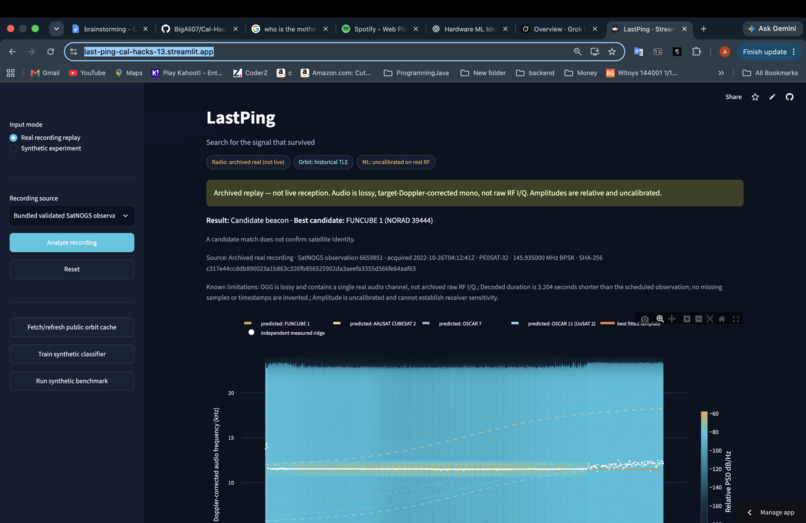Open the Chrome apps grid icon
Screen dimensions: 806x523
pyautogui.click(x=11, y=73)
